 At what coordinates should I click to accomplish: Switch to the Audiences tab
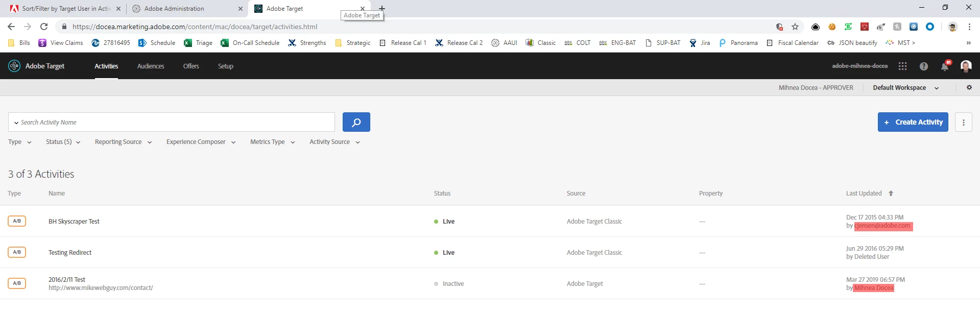tap(151, 66)
